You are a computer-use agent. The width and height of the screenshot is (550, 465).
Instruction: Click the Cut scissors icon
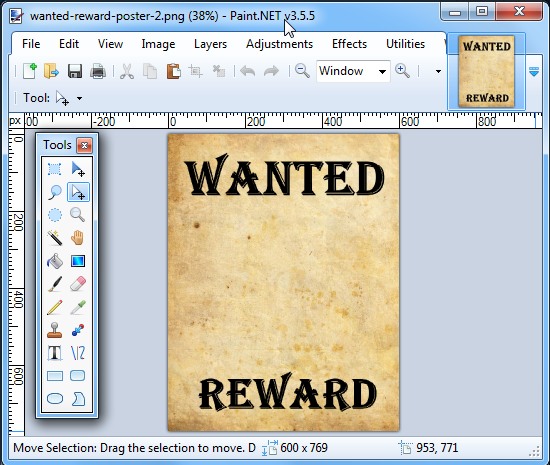pyautogui.click(x=127, y=71)
